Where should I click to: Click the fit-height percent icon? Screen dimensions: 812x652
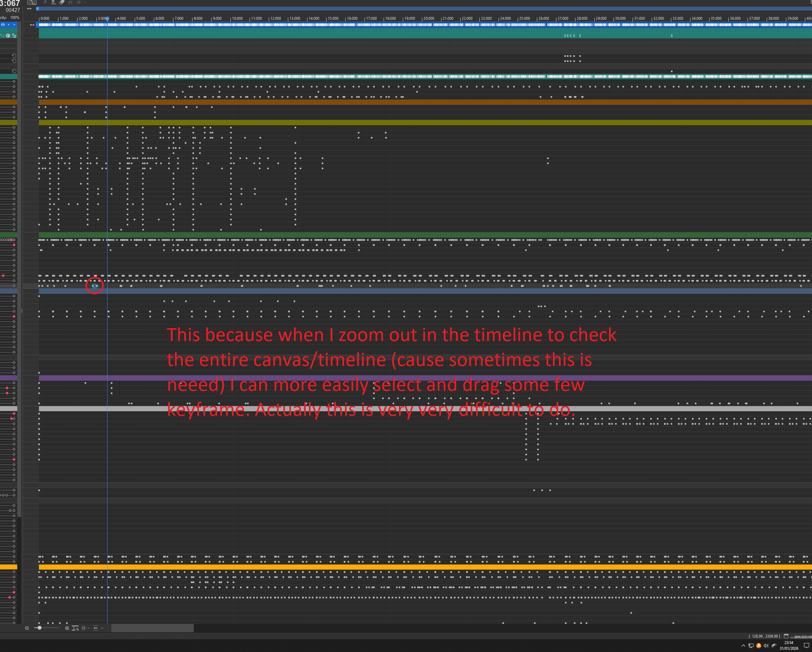click(x=75, y=628)
